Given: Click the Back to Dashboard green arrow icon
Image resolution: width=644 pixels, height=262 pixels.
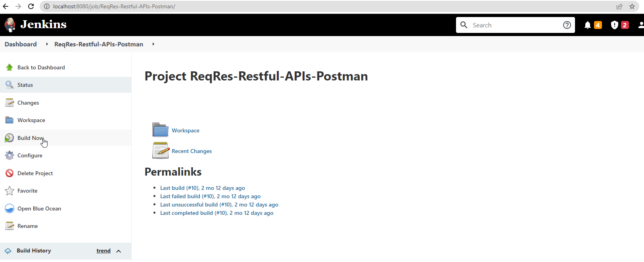Looking at the screenshot, I should point(10,67).
